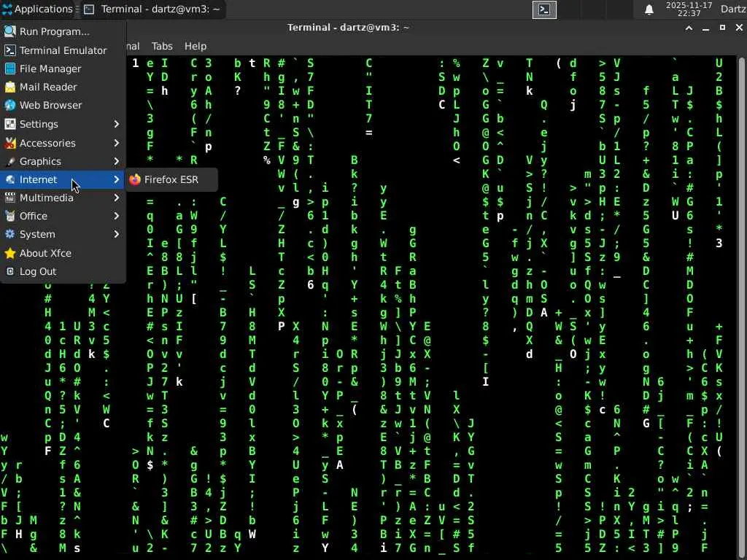
Task: Select Terminal Emulator entry
Action: pos(63,50)
